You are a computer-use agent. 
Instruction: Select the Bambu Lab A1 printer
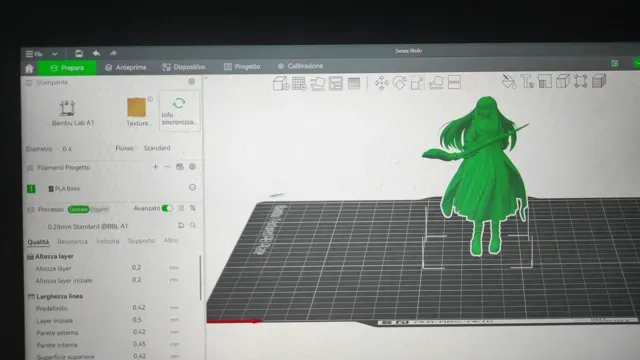(x=73, y=113)
